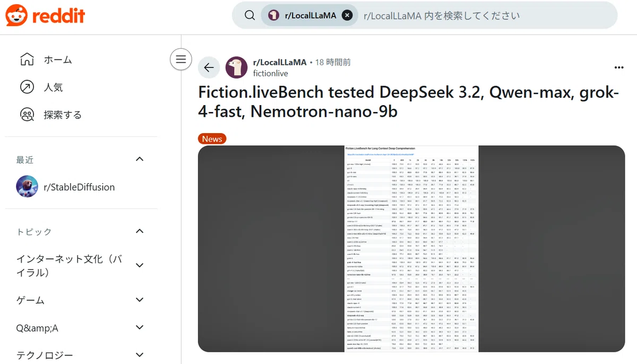Collapse the 最近 section
Screen dimensions: 637x364
click(140, 159)
